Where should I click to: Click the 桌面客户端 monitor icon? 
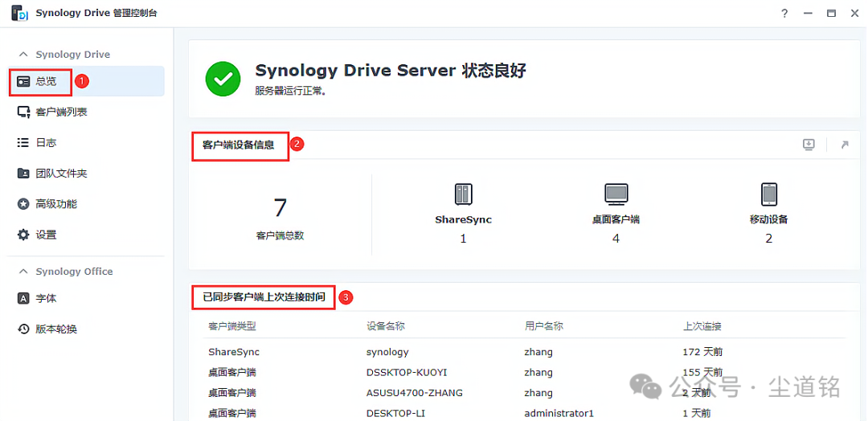click(x=616, y=194)
